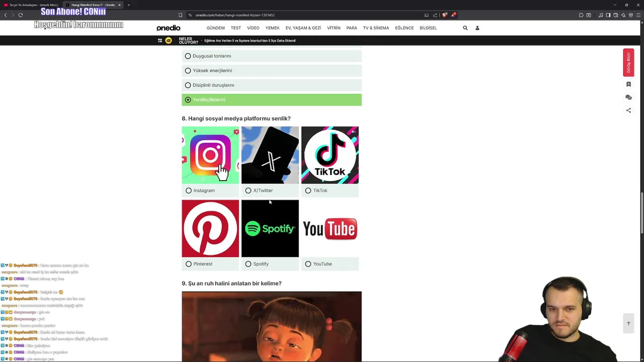Toggle the browser sidebar panel icon
This screenshot has width=644, height=362.
pyautogui.click(x=608, y=15)
